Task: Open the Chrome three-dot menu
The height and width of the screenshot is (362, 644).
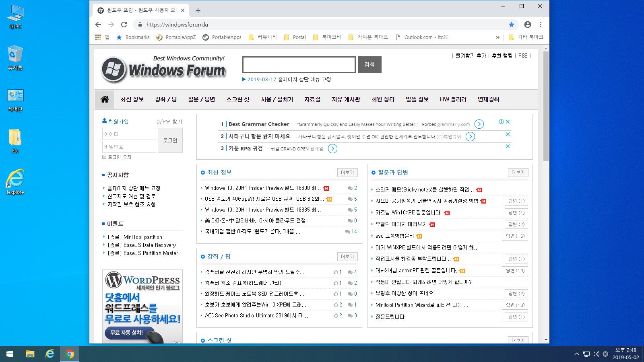Action: 541,25
